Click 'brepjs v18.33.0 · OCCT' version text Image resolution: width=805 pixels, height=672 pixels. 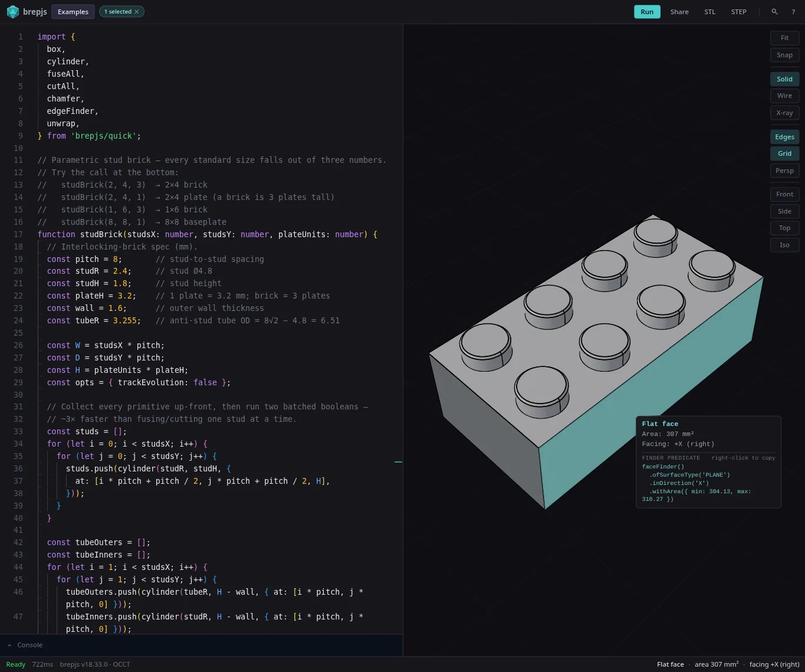click(95, 664)
